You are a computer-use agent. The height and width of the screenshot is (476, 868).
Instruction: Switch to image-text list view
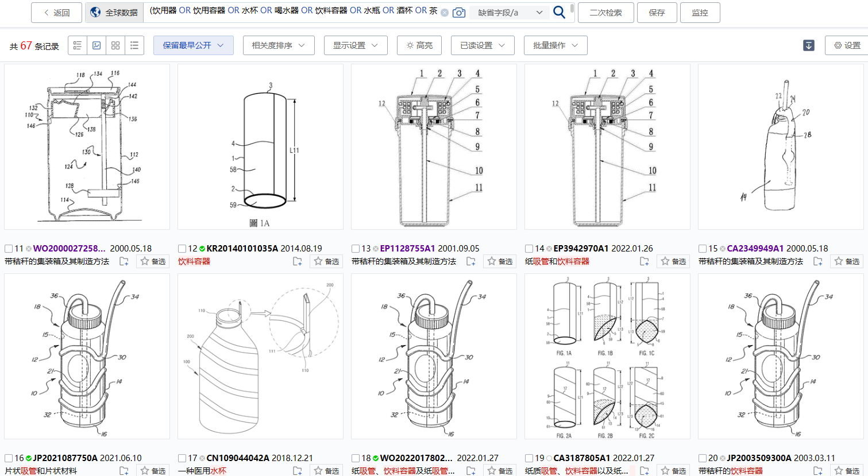coord(78,45)
